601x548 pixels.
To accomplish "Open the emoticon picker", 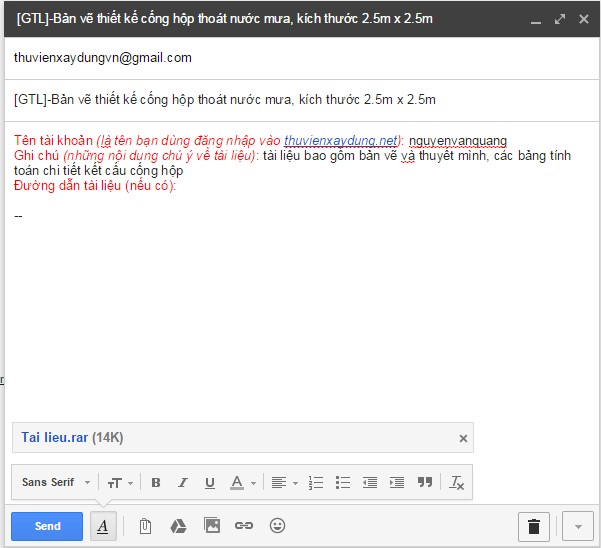I will pos(277,526).
